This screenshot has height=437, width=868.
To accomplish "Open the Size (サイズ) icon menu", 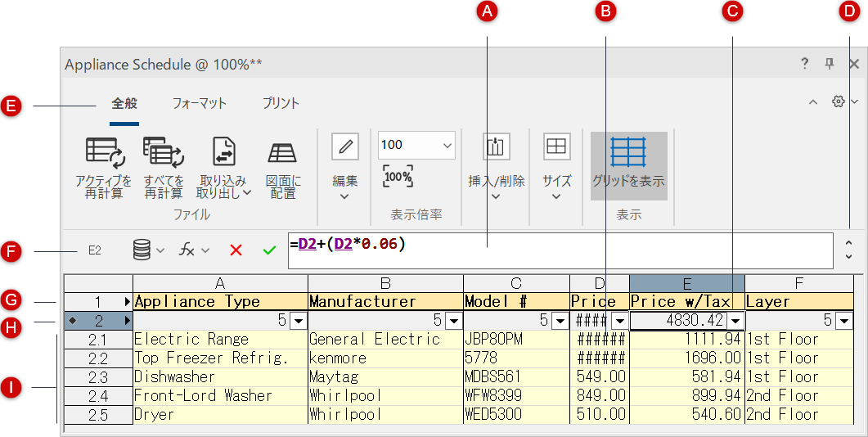I will [x=556, y=147].
